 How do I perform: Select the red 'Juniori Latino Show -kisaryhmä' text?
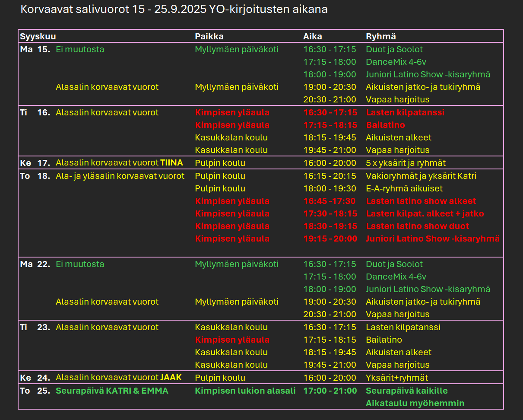coord(433,239)
